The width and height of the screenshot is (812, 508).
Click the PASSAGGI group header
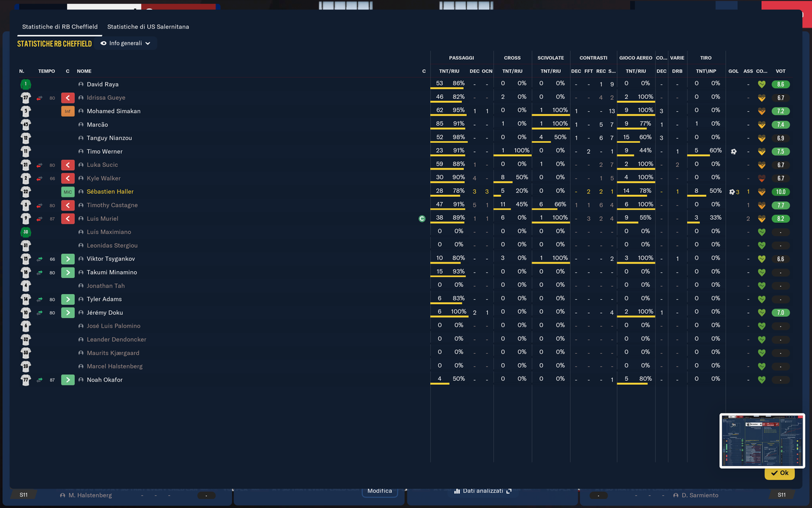461,58
